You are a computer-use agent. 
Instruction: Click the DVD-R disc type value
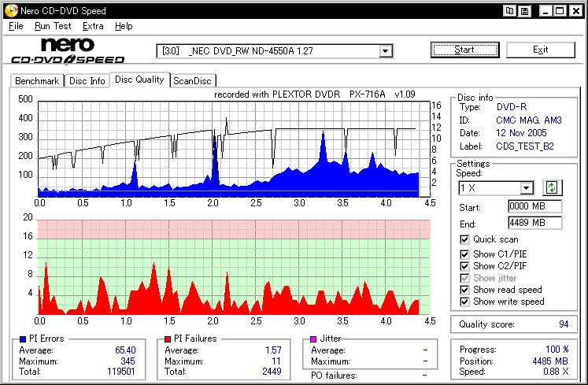(512, 107)
